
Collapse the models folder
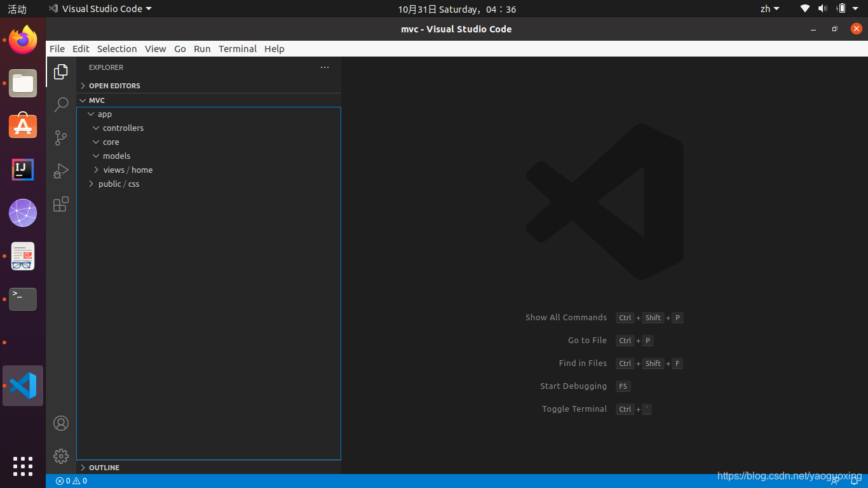click(208, 156)
